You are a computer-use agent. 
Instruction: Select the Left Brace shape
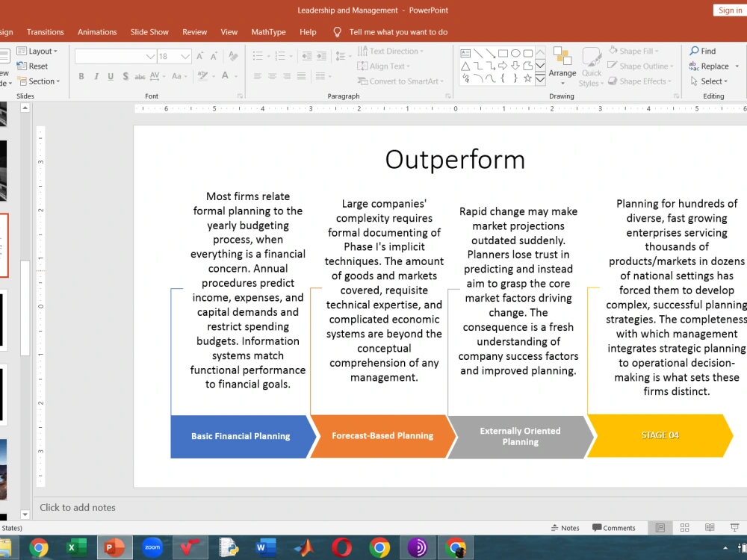coord(503,78)
